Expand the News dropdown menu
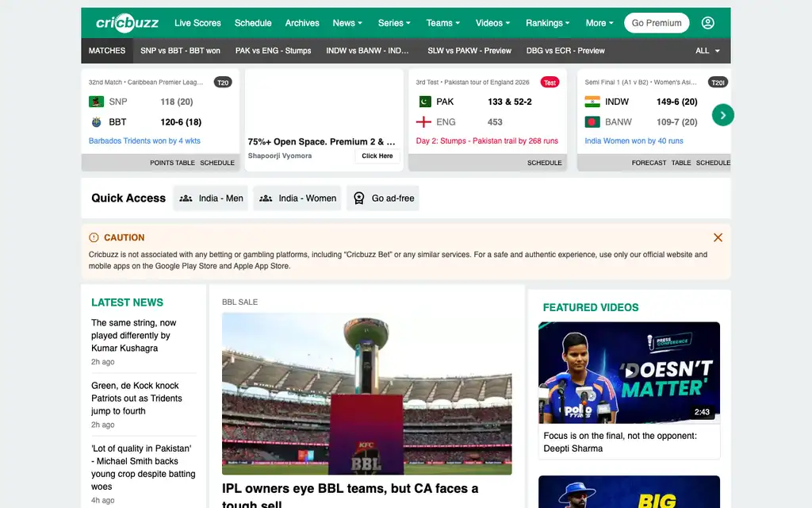 347,23
